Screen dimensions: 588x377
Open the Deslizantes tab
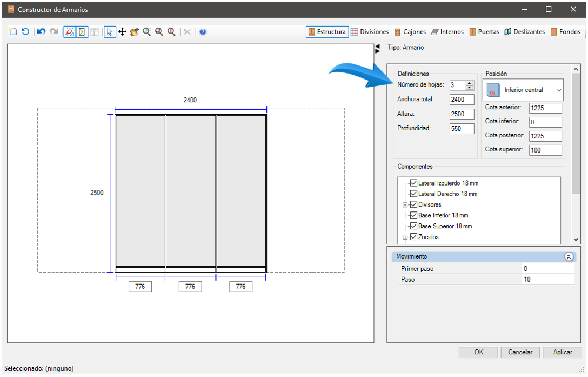(x=525, y=32)
